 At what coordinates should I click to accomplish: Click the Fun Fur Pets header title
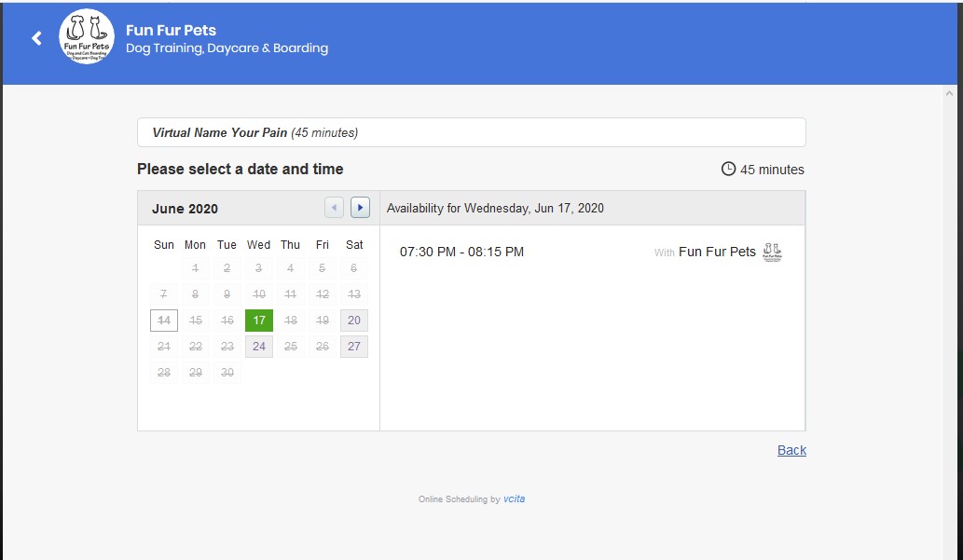point(171,31)
